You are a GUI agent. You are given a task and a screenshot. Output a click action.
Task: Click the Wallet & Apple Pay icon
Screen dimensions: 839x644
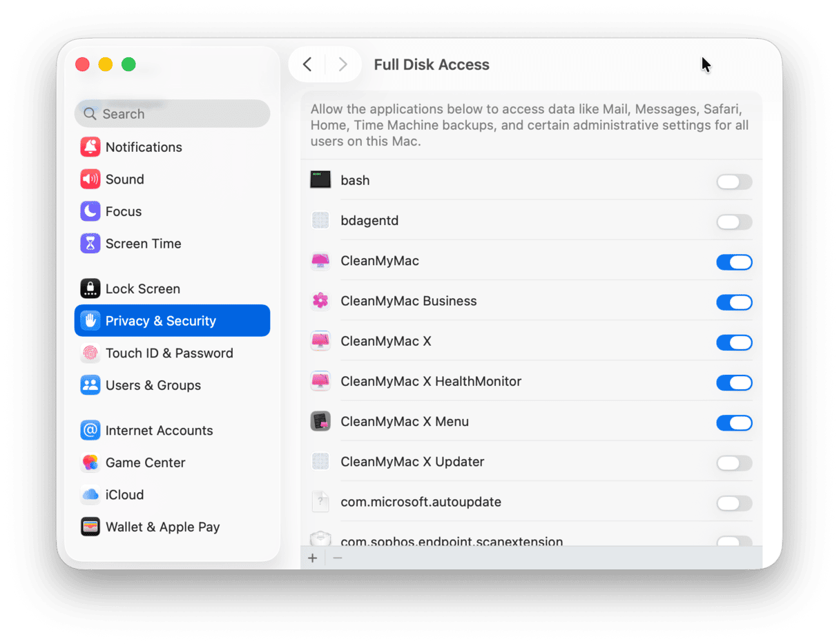(x=90, y=527)
